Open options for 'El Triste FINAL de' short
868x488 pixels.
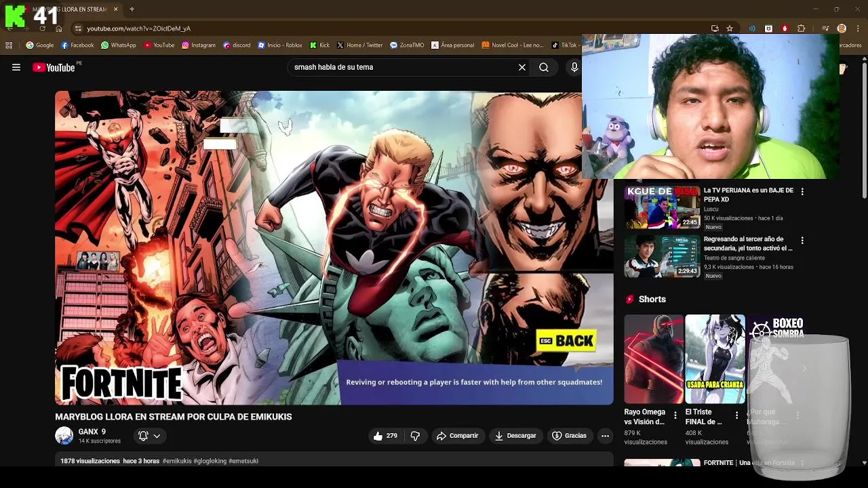click(x=736, y=415)
